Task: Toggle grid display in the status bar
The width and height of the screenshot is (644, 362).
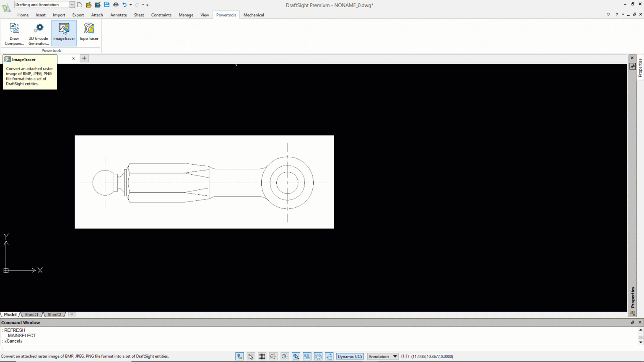Action: pyautogui.click(x=262, y=356)
